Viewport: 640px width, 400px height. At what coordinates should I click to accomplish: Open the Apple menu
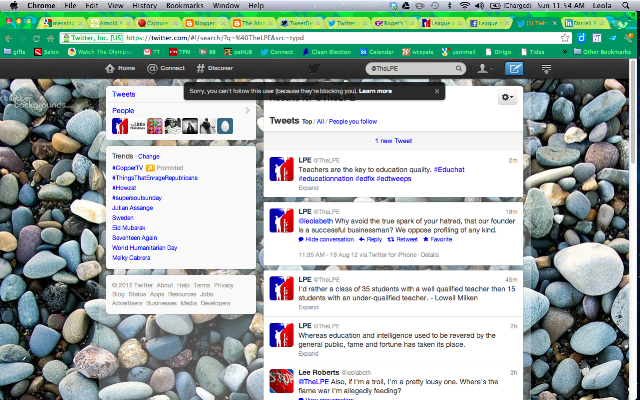click(14, 6)
